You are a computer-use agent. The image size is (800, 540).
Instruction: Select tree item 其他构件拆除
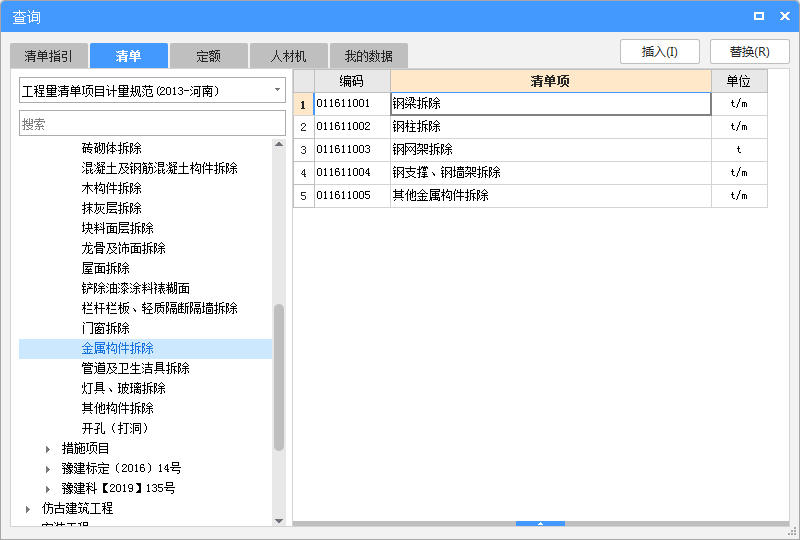click(x=118, y=408)
